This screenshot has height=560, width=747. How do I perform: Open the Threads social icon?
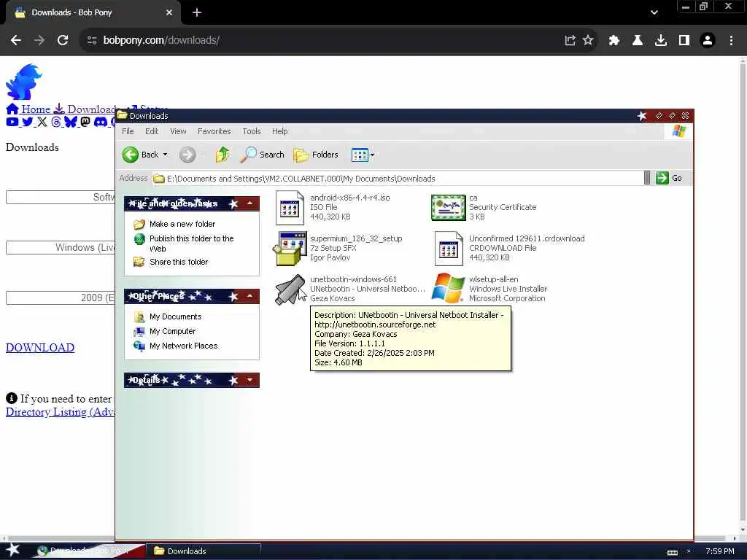click(56, 122)
